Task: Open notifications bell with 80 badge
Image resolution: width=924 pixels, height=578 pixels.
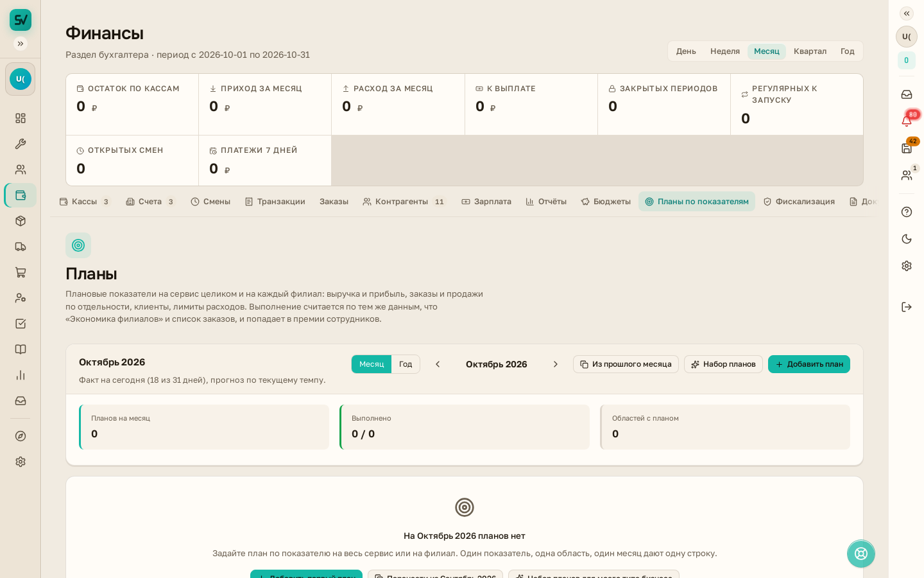Action: pyautogui.click(x=907, y=121)
